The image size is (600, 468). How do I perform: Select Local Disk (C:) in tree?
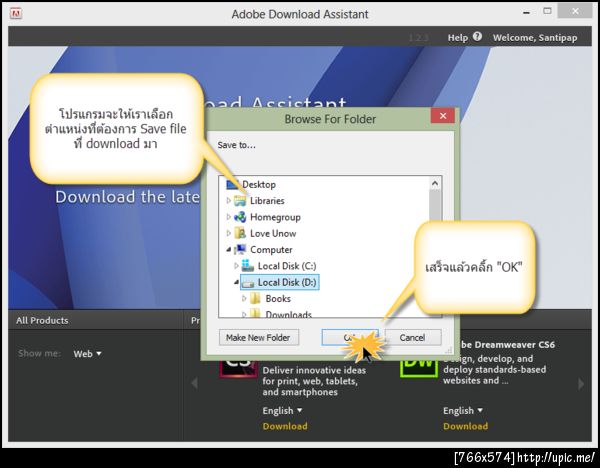tap(287, 266)
